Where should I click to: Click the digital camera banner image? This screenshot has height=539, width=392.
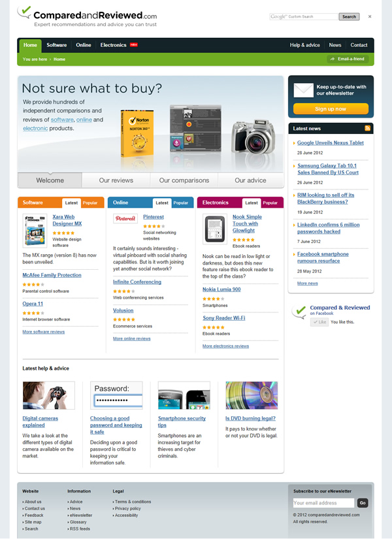tap(253, 137)
